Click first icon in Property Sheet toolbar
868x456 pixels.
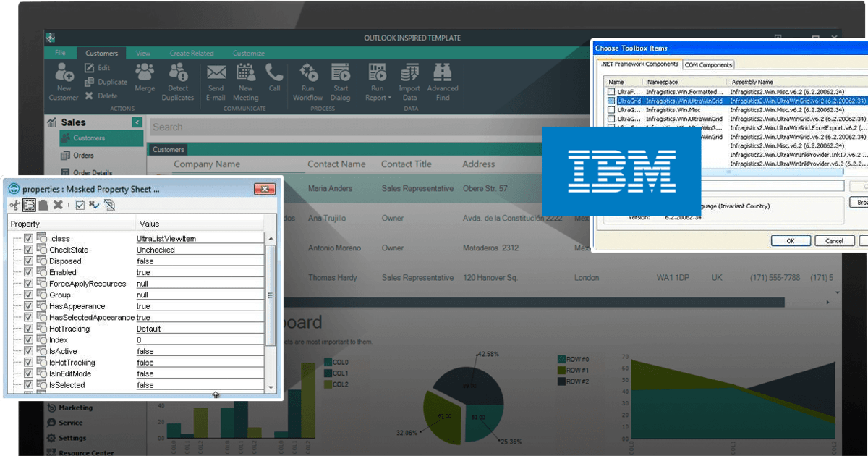pyautogui.click(x=14, y=206)
